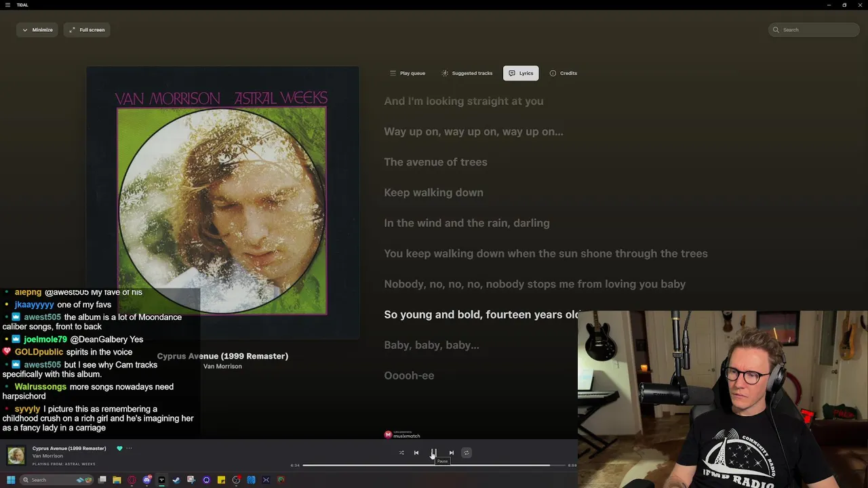
Task: Click lyric 'So young and bold, fourteen years old'
Action: coord(481,314)
